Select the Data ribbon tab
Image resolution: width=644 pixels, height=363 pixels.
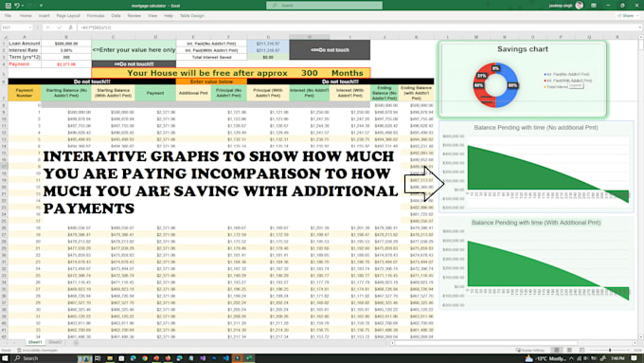[x=116, y=15]
